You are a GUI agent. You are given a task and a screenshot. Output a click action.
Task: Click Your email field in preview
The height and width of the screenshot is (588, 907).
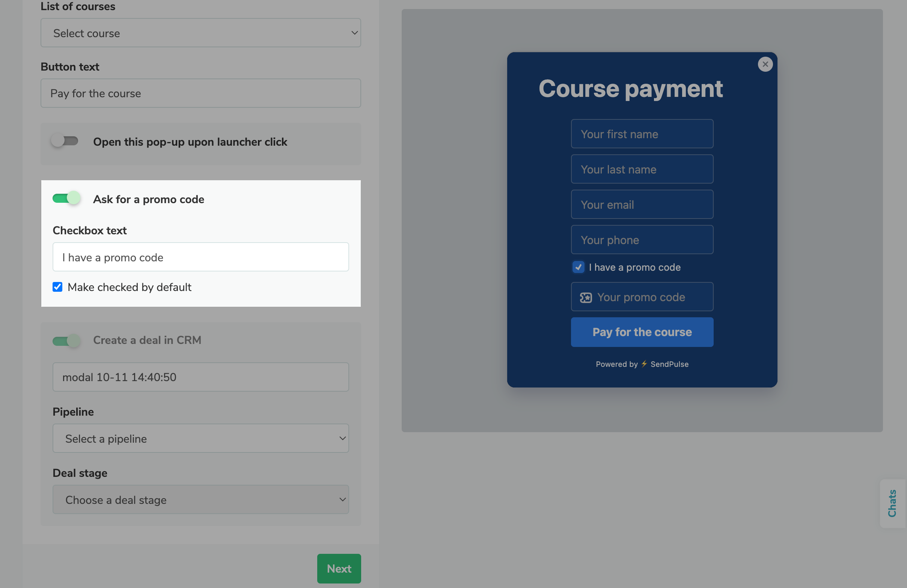click(x=642, y=204)
